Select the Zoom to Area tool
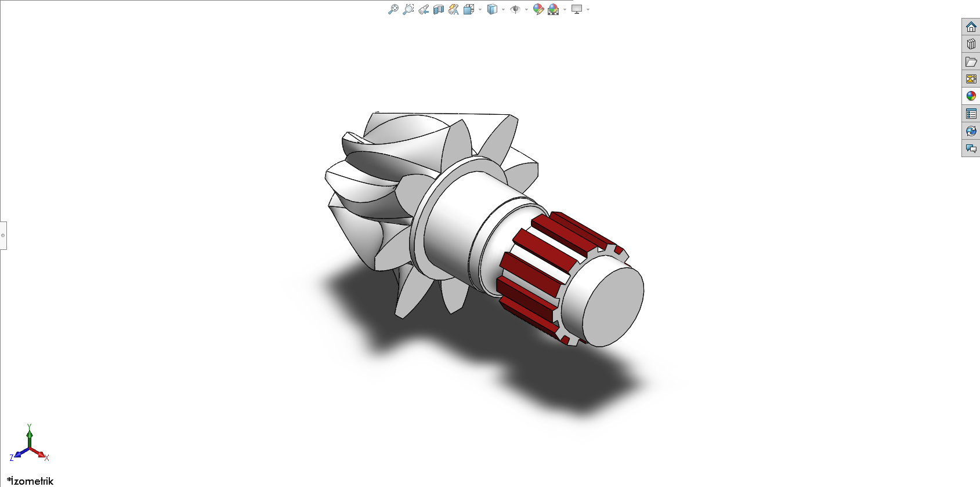 (x=408, y=9)
